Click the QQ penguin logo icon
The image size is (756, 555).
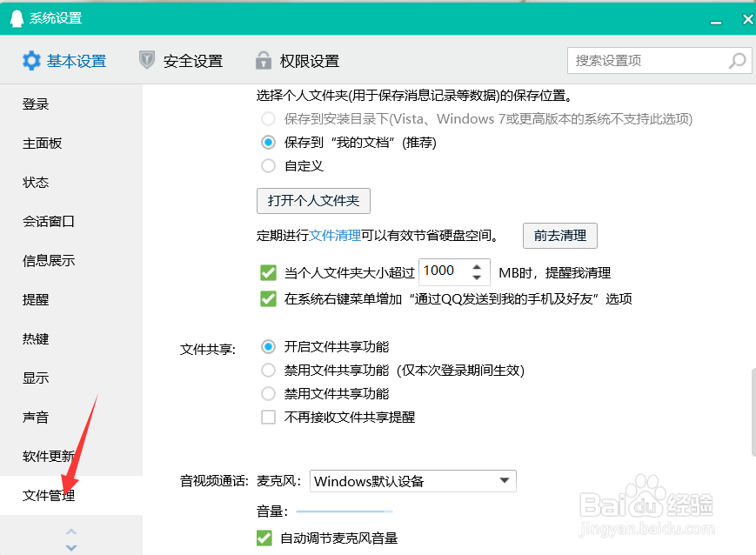click(x=17, y=18)
